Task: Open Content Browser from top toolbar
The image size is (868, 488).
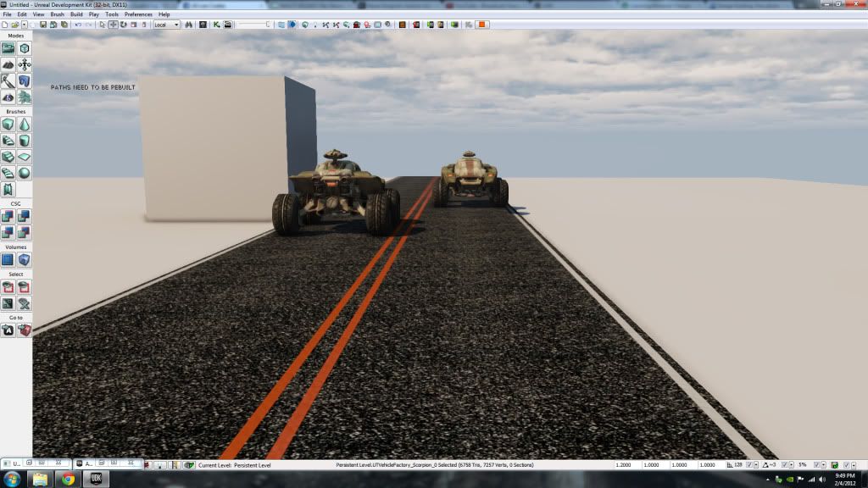Action: pyautogui.click(x=203, y=25)
